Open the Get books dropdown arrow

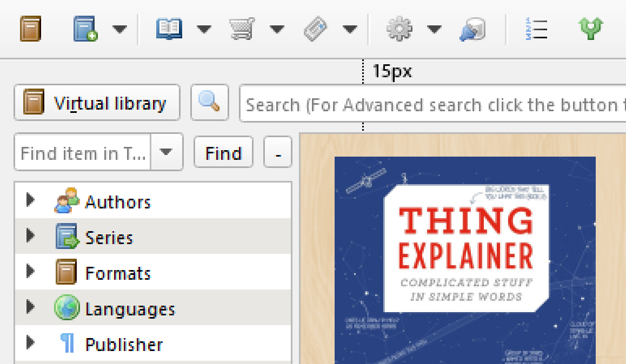[277, 29]
